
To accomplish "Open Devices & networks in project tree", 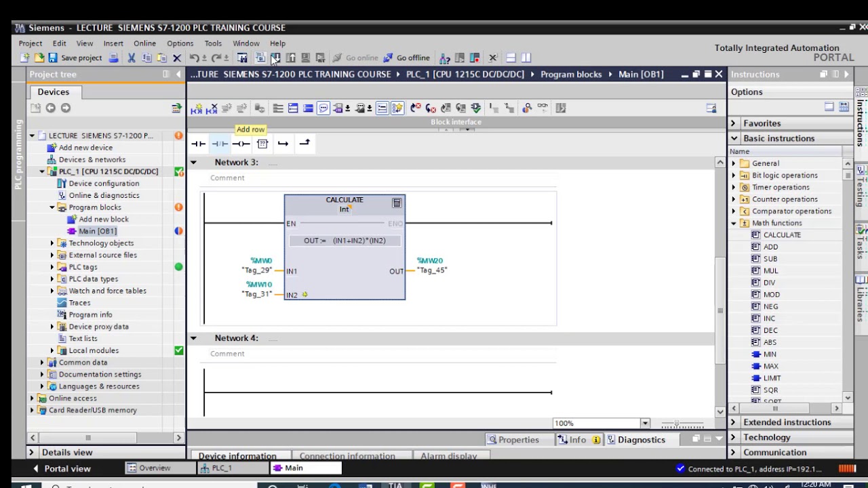I will 92,159.
